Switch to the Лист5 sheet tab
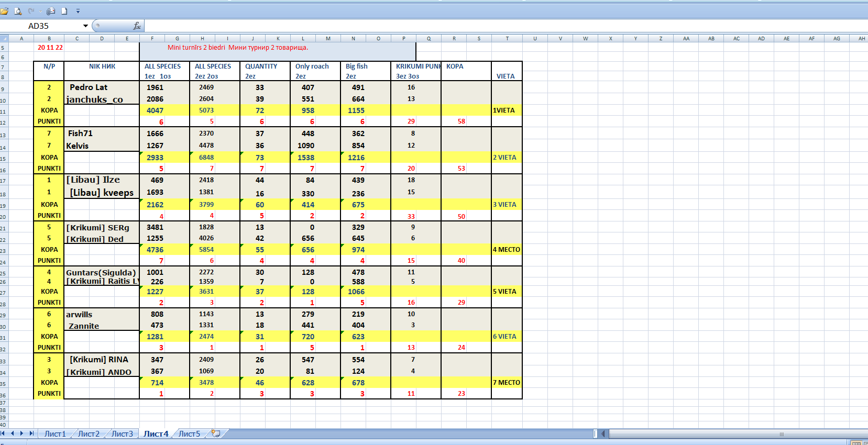868x445 pixels. pos(189,433)
